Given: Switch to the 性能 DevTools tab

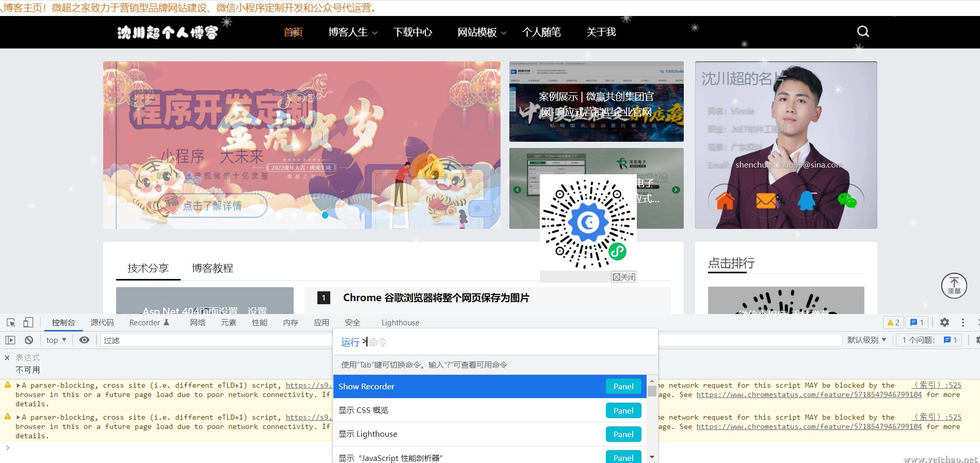Looking at the screenshot, I should point(260,322).
